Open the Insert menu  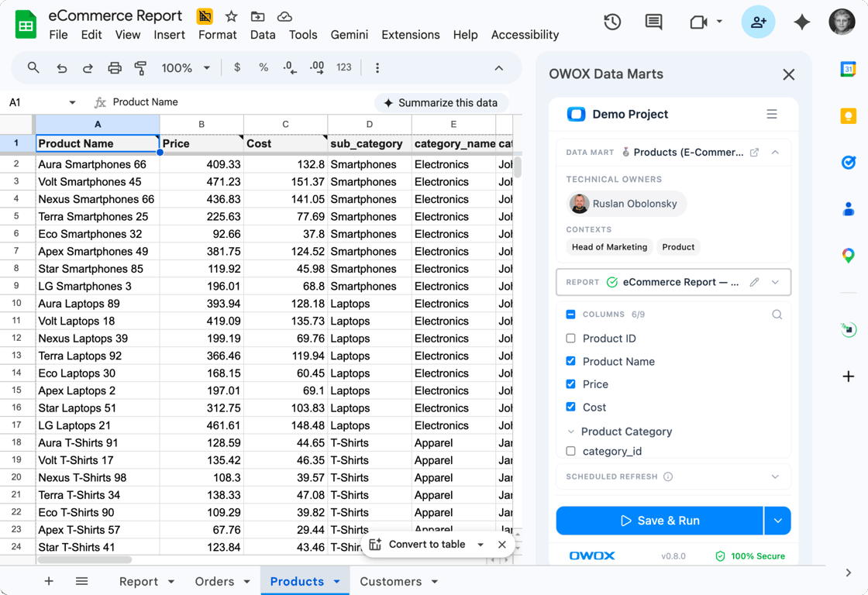point(170,35)
